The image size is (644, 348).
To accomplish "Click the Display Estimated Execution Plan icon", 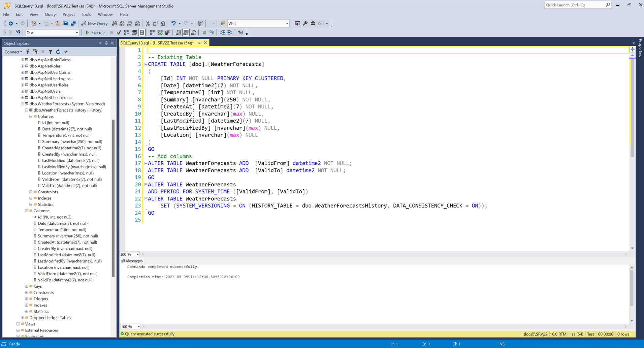I will click(126, 32).
